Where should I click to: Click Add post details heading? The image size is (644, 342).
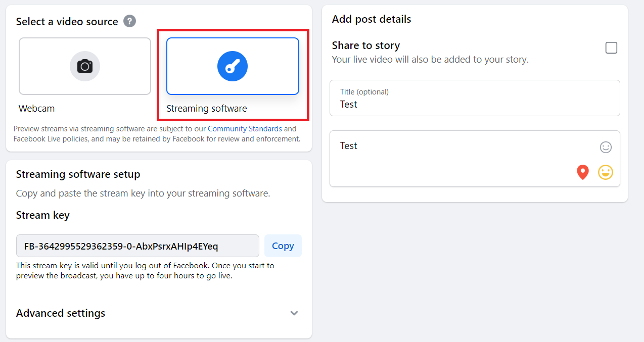click(x=372, y=19)
